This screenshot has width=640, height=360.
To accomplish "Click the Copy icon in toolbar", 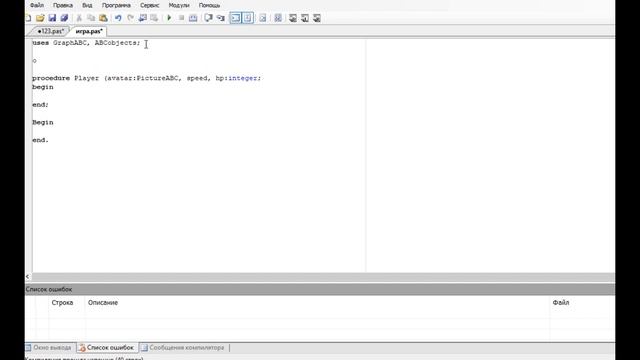I will tap(91, 18).
